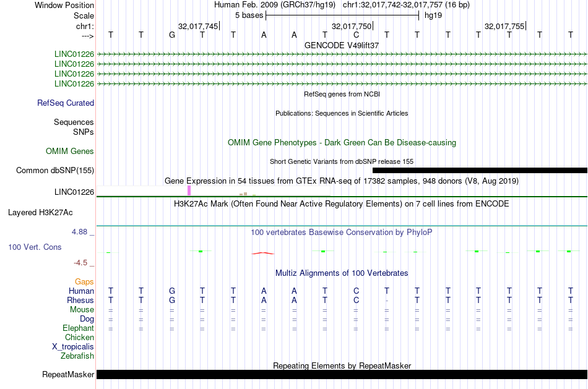The image size is (588, 389).
Task: Click the "Sequences" track label
Action: pos(74,122)
